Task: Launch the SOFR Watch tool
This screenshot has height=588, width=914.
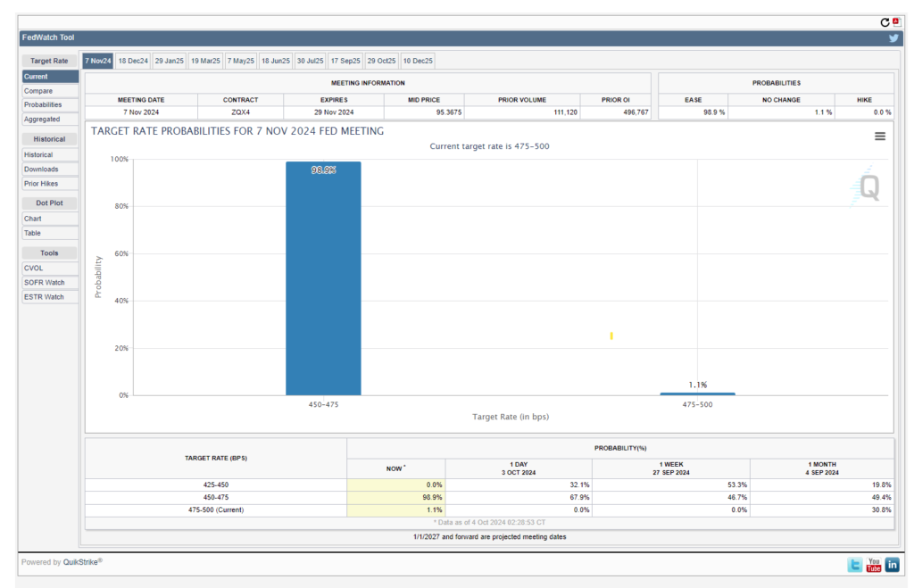Action: click(50, 283)
